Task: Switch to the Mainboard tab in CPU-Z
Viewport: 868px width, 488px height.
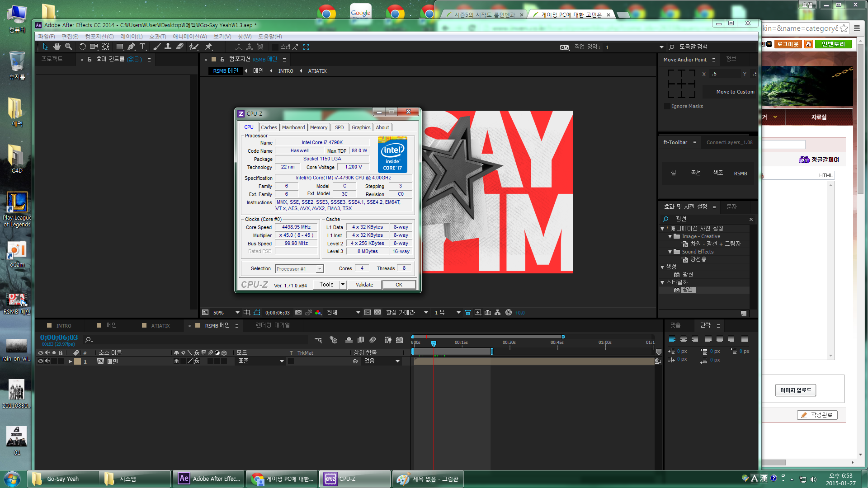Action: (293, 127)
